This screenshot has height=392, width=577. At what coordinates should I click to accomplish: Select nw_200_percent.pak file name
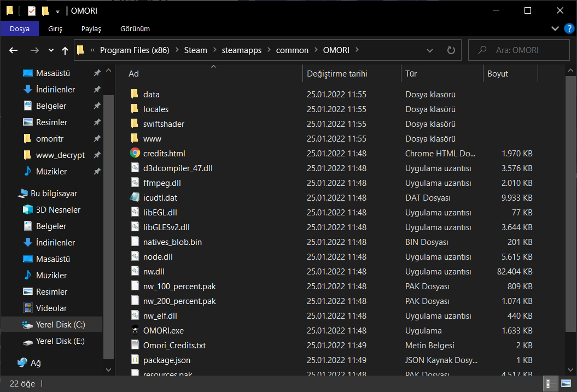click(179, 301)
